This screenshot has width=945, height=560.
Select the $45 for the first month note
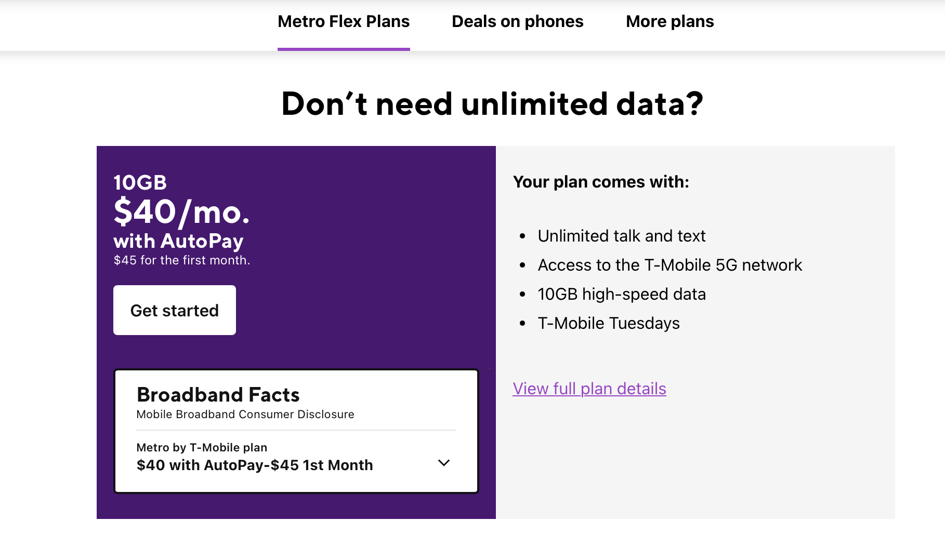[x=182, y=260]
